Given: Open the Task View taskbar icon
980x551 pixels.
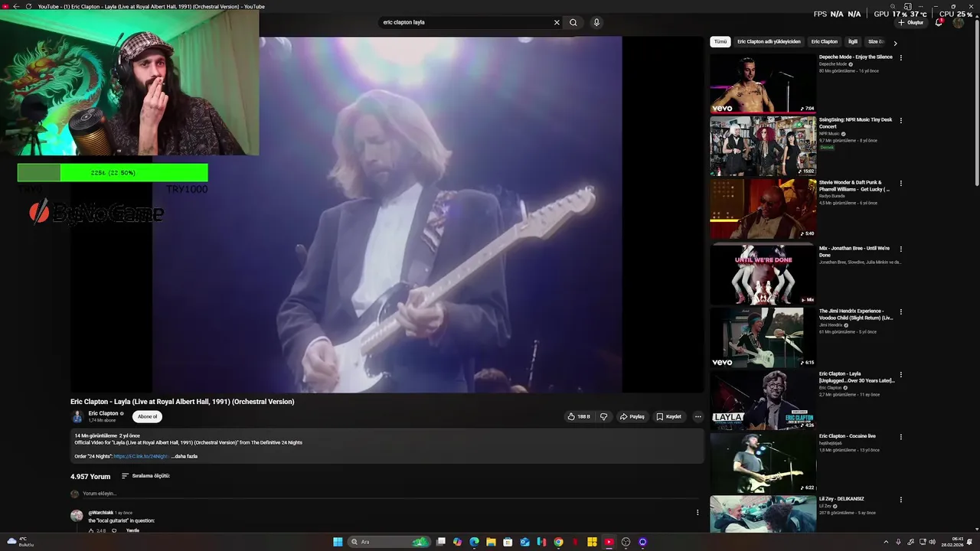Looking at the screenshot, I should click(x=441, y=542).
